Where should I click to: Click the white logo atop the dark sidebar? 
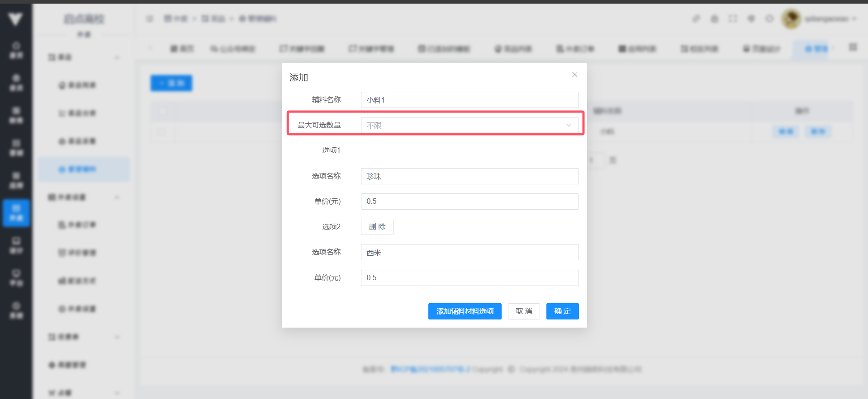coord(16,19)
